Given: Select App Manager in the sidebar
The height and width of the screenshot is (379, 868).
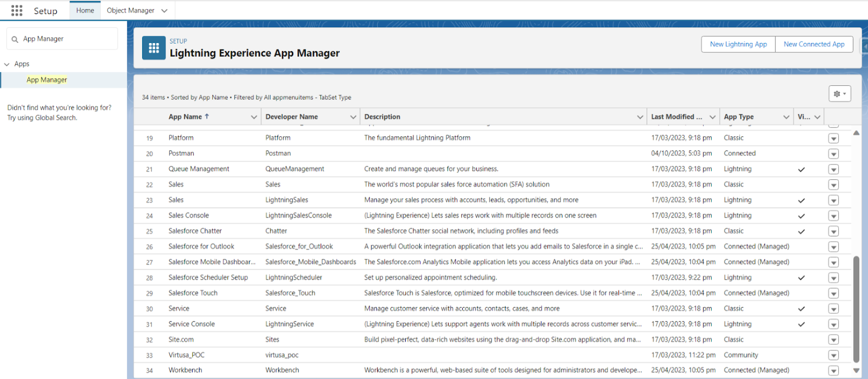Looking at the screenshot, I should click(47, 80).
